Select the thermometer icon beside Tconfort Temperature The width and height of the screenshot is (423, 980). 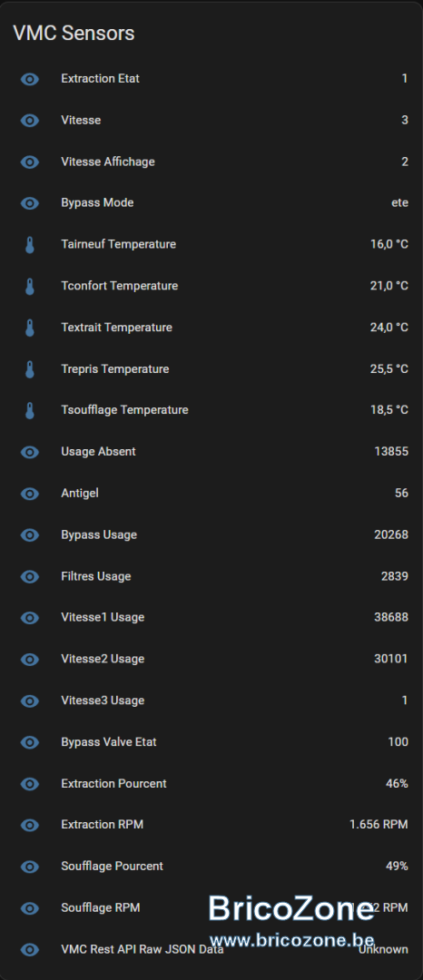click(x=29, y=286)
